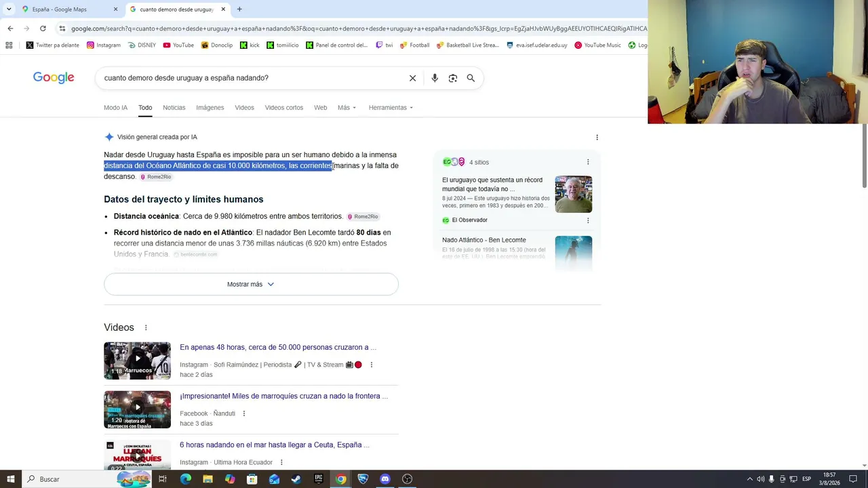Open the tomiilicio bookmark
The height and width of the screenshot is (488, 868).
[x=283, y=45]
